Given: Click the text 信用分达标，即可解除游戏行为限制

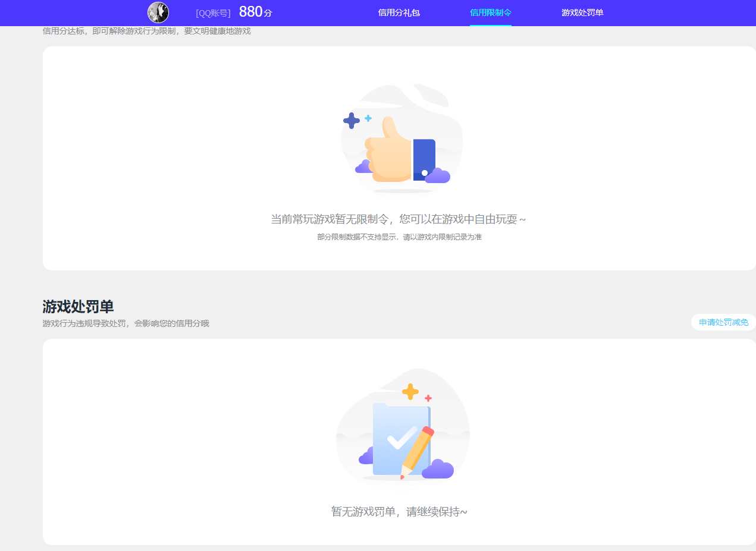Looking at the screenshot, I should click(x=109, y=31).
